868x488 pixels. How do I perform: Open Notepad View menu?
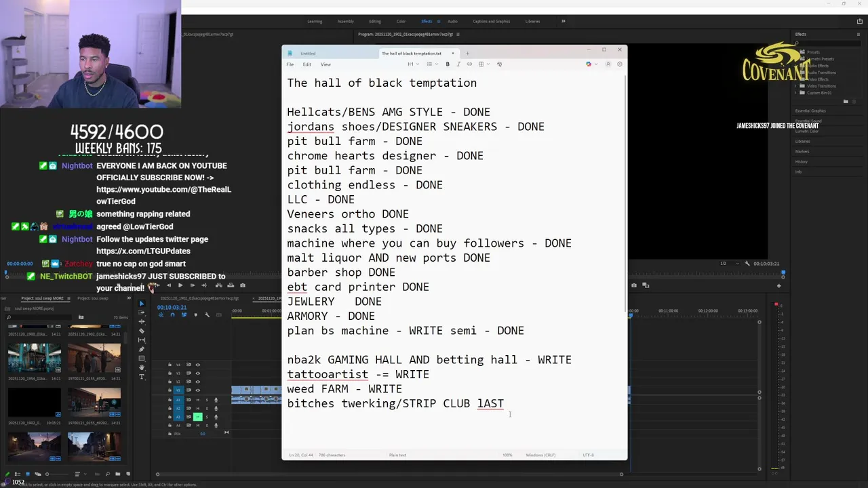325,64
